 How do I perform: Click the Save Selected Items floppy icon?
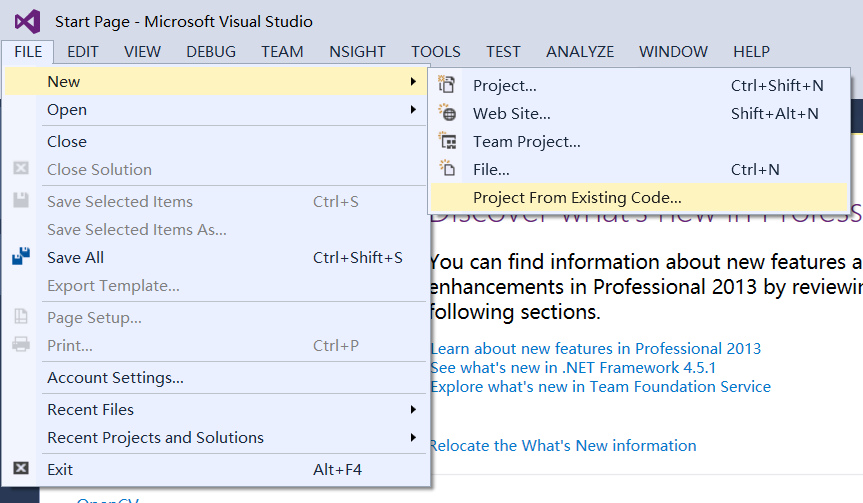click(x=21, y=200)
